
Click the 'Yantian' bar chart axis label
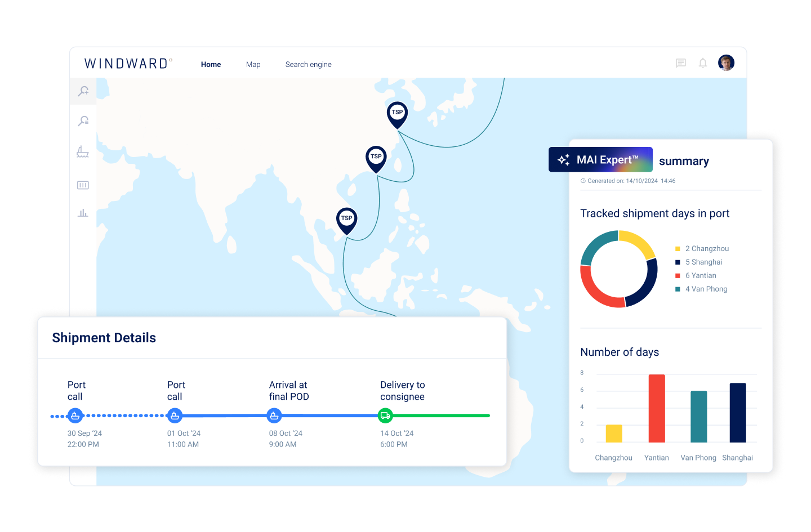pos(657,458)
